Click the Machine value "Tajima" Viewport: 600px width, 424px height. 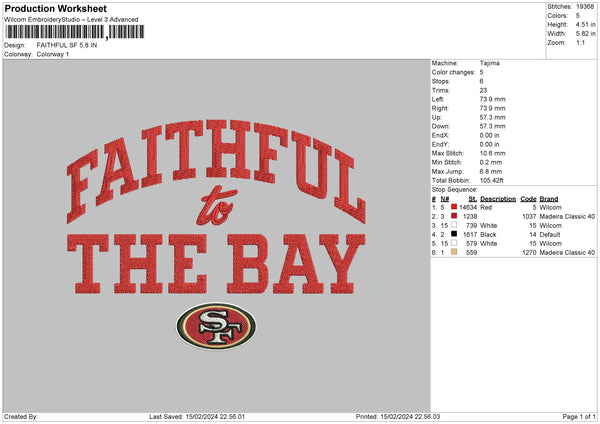[489, 63]
